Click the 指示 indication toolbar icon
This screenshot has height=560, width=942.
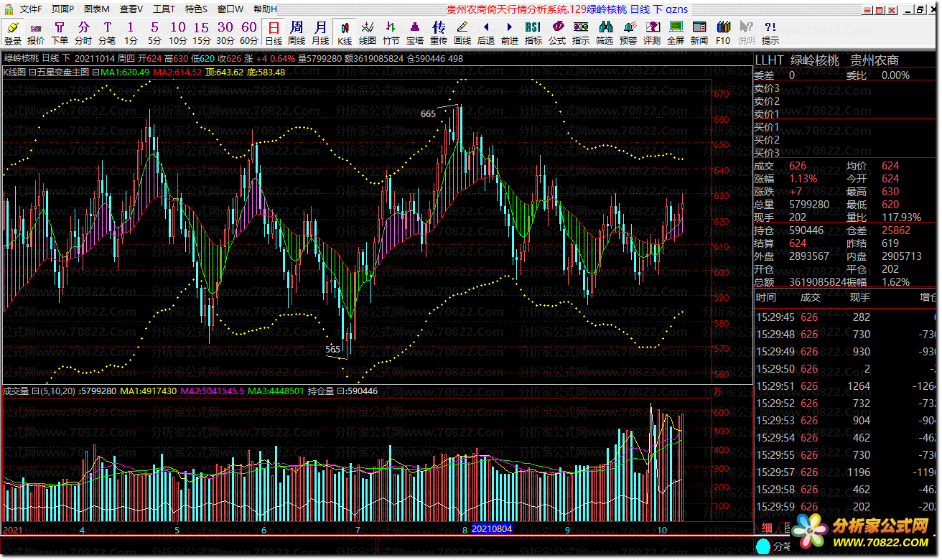[581, 32]
